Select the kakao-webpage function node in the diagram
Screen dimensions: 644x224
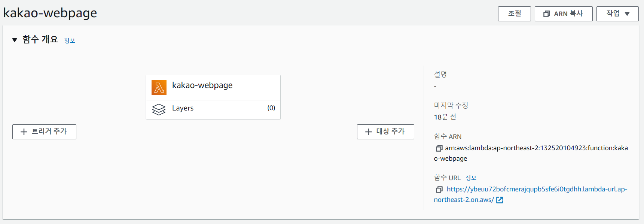[202, 85]
